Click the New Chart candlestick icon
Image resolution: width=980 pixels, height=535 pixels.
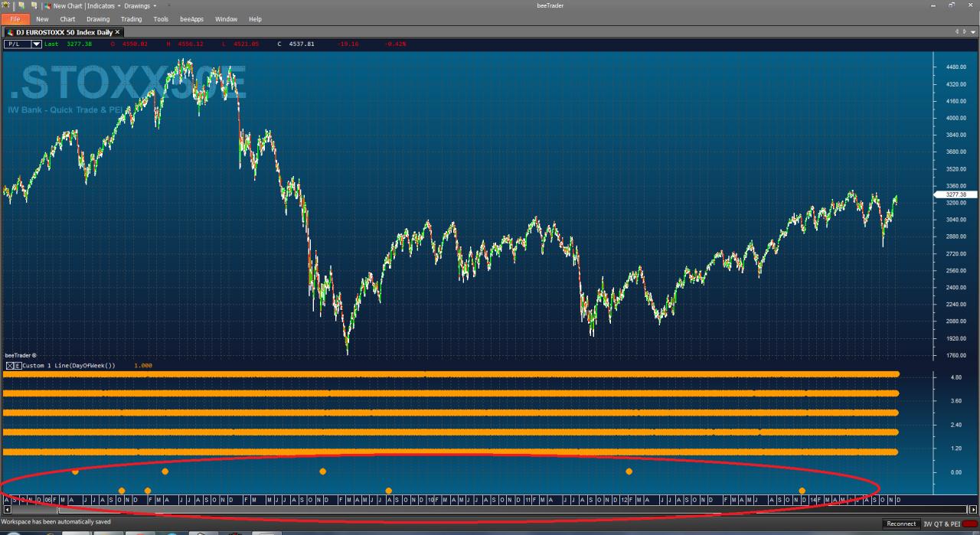[47, 5]
